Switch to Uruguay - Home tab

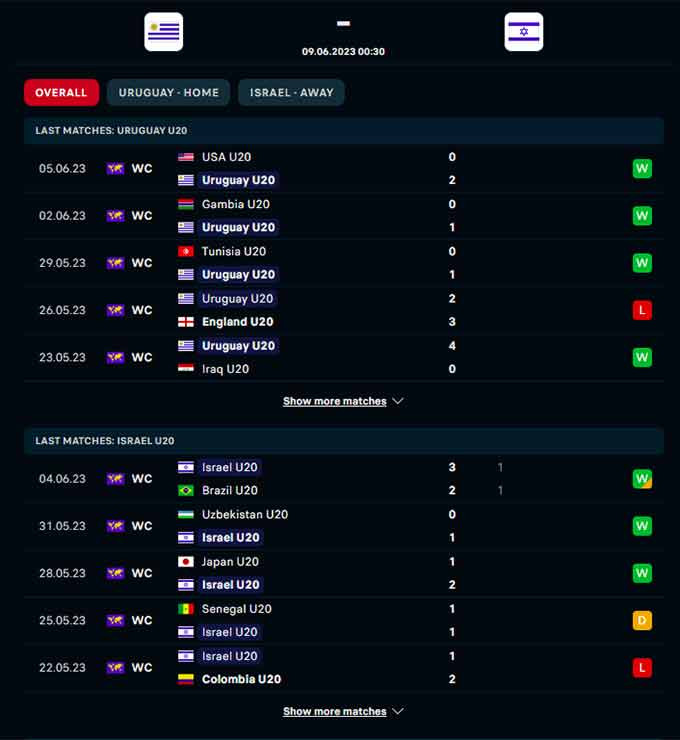click(x=169, y=93)
